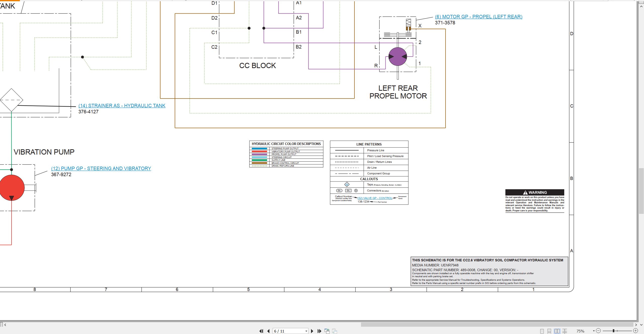Open the STRAINER AS - HYDRAULIC TANK link

coord(122,106)
